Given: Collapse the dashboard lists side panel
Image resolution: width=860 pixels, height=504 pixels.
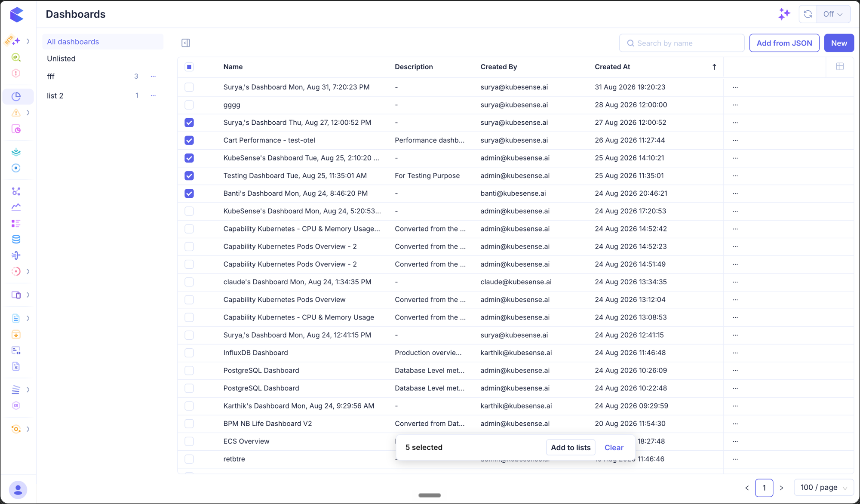Looking at the screenshot, I should tap(186, 43).
